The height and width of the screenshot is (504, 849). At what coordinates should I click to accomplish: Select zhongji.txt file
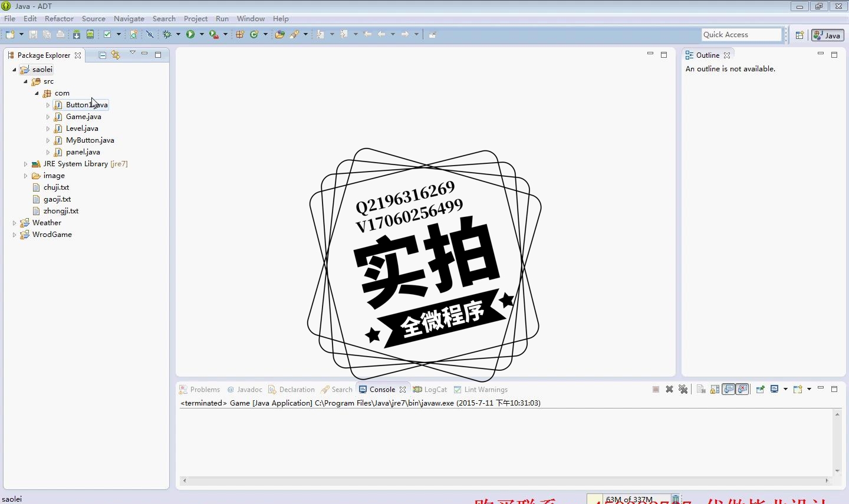point(61,211)
